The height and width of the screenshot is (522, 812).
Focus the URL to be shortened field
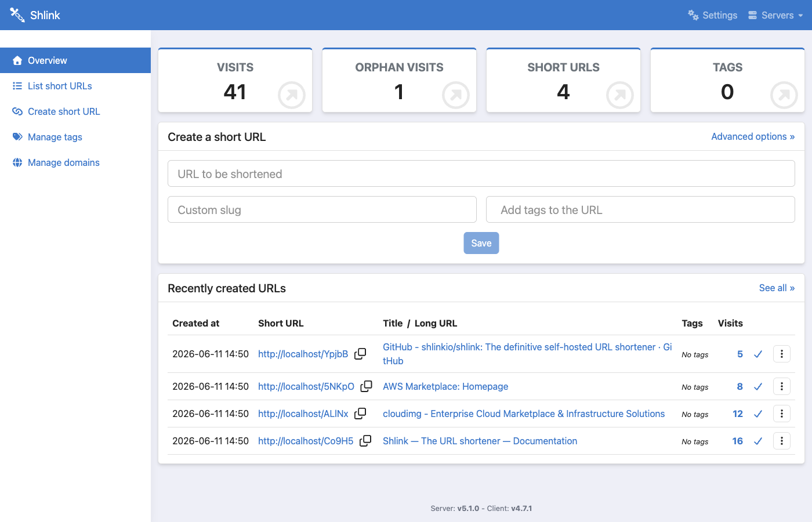point(481,174)
